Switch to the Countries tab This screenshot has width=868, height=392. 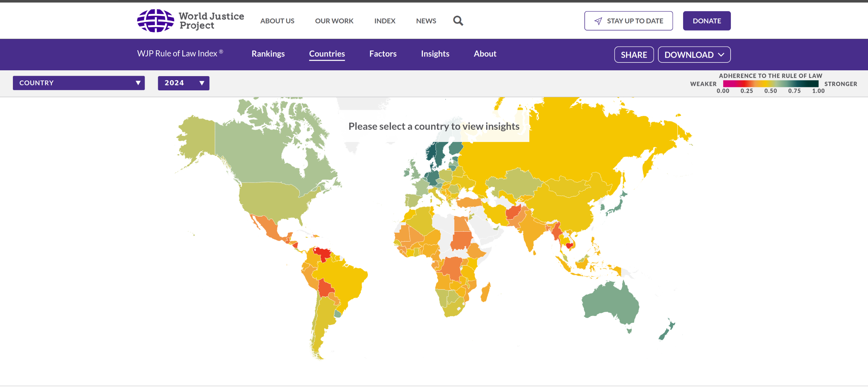(x=327, y=54)
